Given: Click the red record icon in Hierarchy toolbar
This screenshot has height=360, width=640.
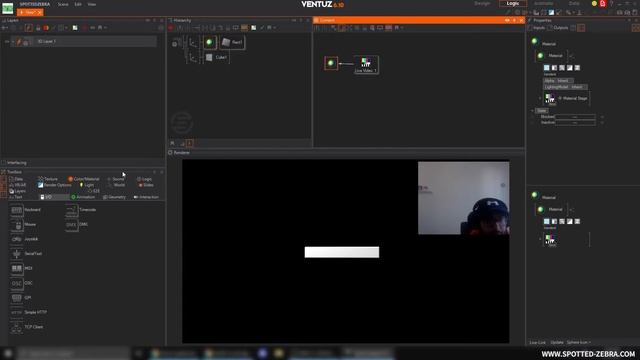Looking at the screenshot, I should coord(171,28).
